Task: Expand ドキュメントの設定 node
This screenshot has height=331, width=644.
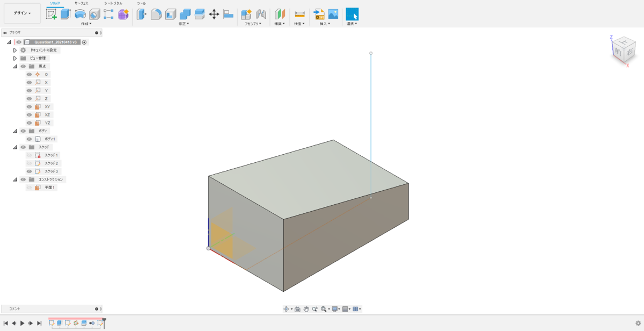Action: (x=15, y=50)
